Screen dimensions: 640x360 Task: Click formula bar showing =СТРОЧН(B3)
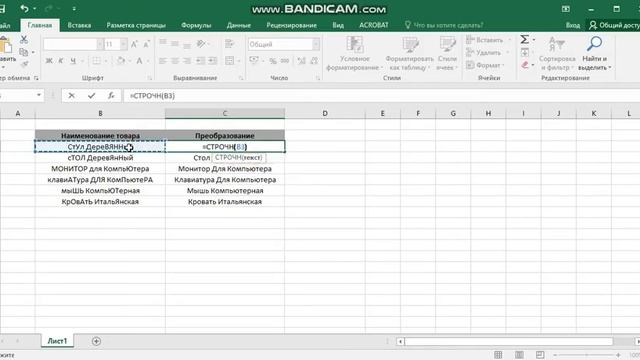click(380, 96)
